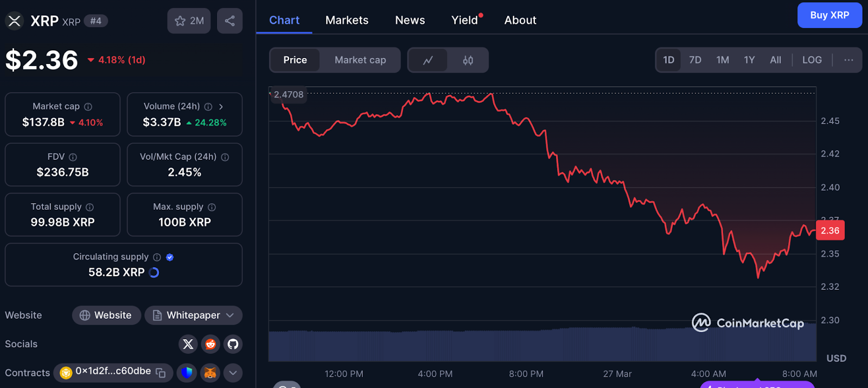
Task: Toggle chart to Market cap view
Action: click(x=360, y=60)
